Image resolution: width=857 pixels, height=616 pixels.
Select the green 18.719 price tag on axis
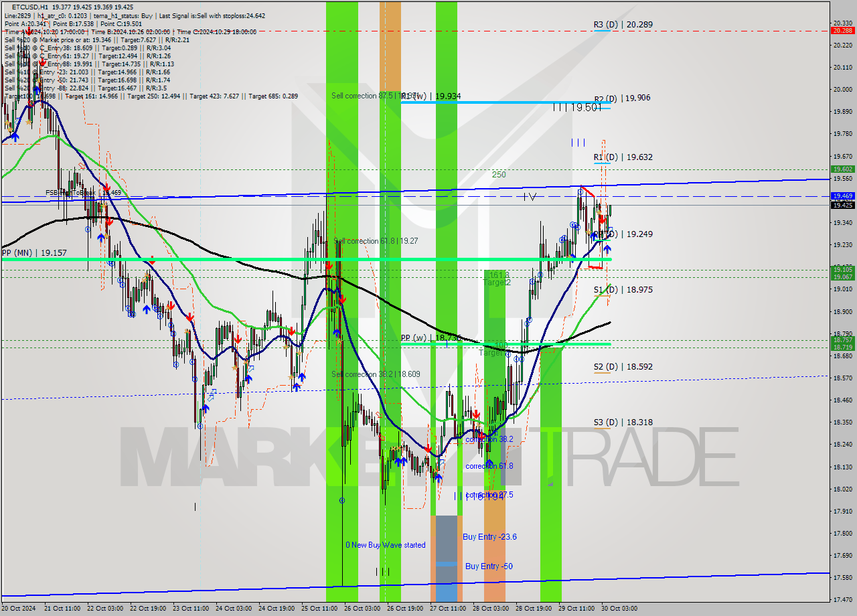(x=843, y=347)
